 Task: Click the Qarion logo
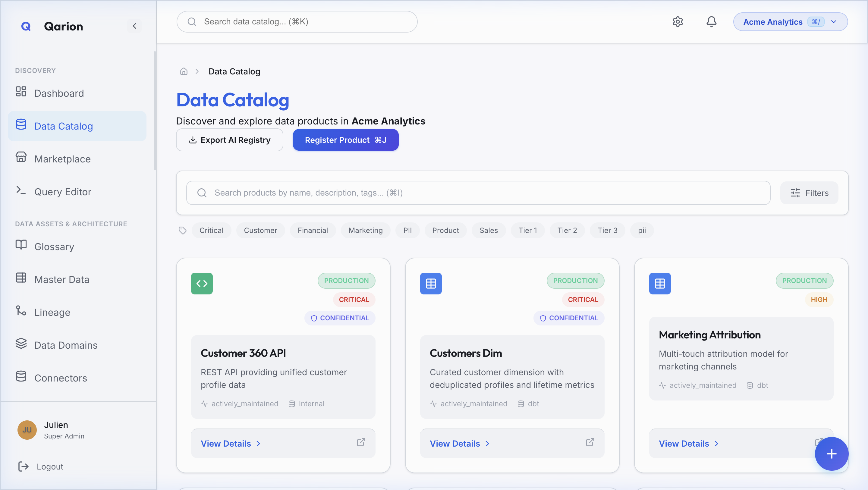click(x=26, y=26)
